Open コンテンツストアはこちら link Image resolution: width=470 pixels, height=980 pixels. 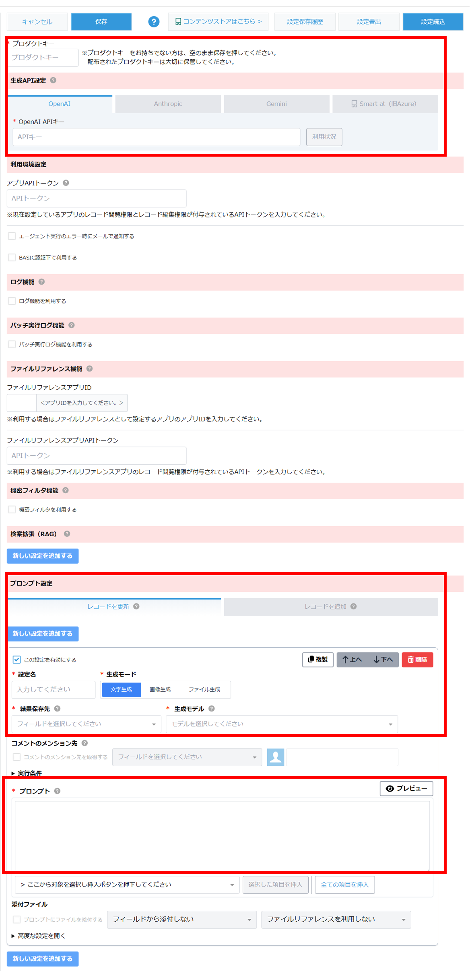click(219, 22)
